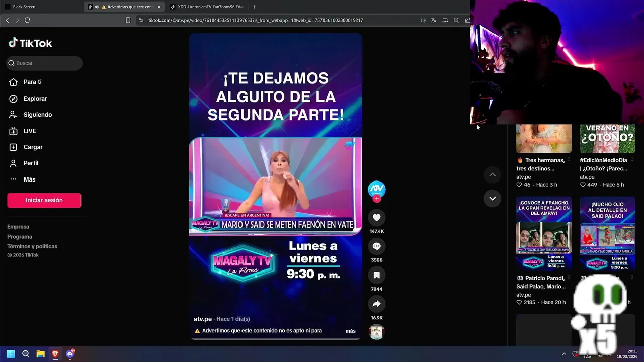Open Discord from the taskbar

[70, 354]
